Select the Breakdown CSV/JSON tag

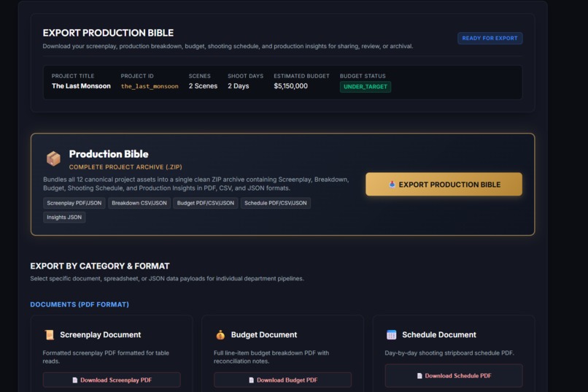[139, 203]
